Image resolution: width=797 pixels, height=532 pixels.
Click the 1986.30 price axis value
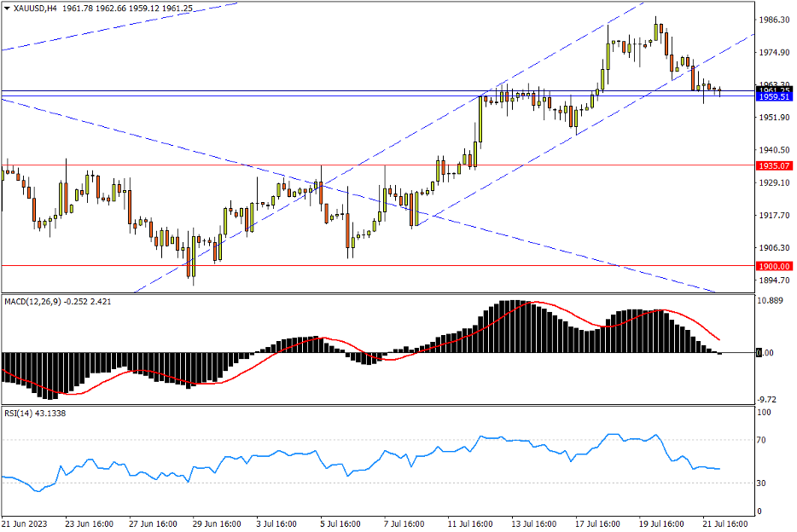pos(774,20)
